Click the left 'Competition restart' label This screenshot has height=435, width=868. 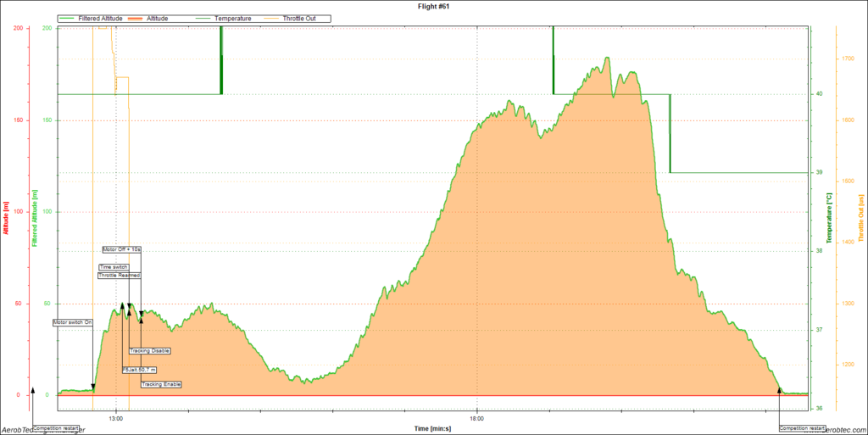tap(56, 428)
